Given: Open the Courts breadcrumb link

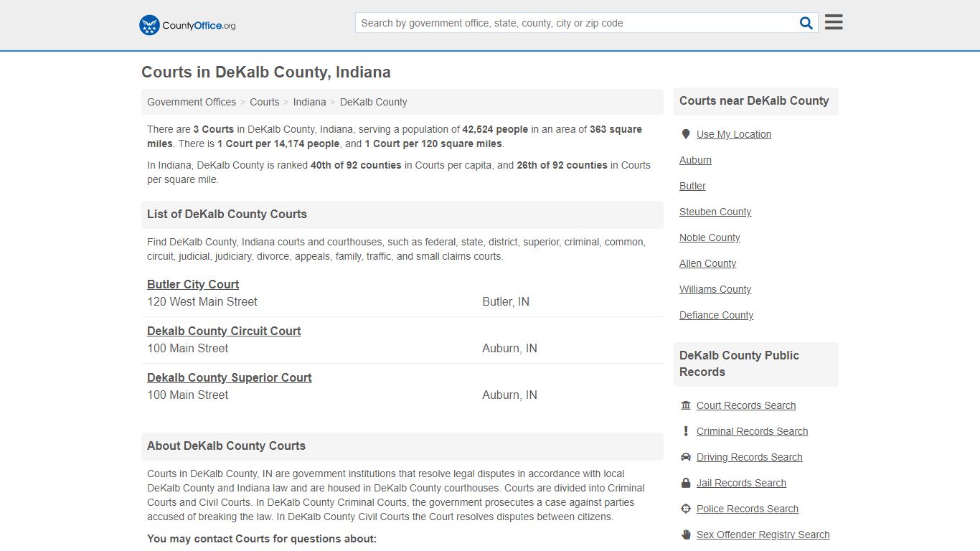Looking at the screenshot, I should 265,102.
